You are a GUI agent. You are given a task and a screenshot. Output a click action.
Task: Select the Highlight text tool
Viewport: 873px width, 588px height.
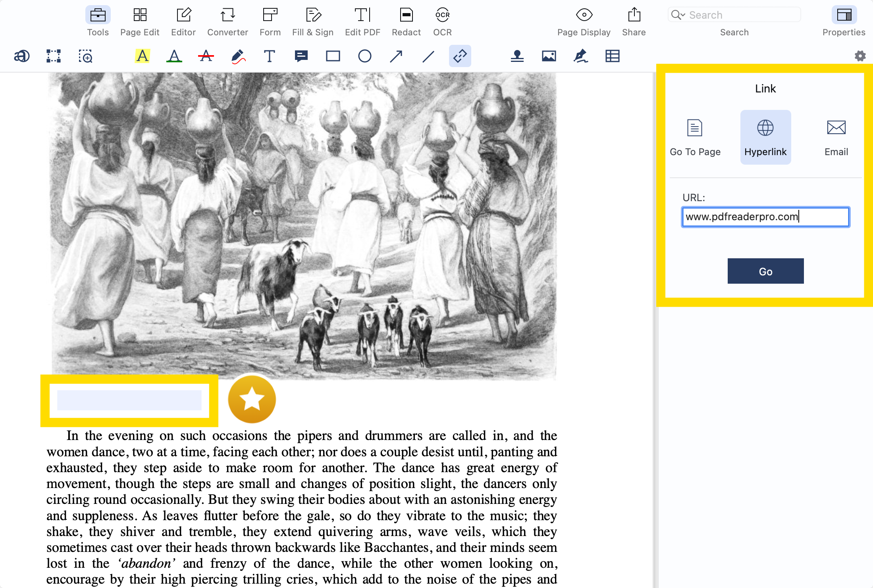(142, 56)
